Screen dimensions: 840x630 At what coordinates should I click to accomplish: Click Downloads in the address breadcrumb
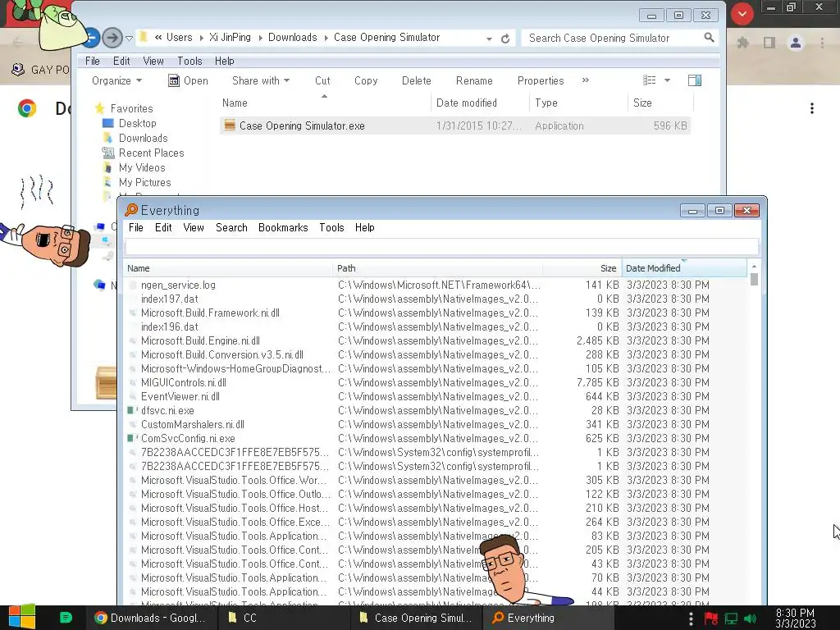click(293, 38)
